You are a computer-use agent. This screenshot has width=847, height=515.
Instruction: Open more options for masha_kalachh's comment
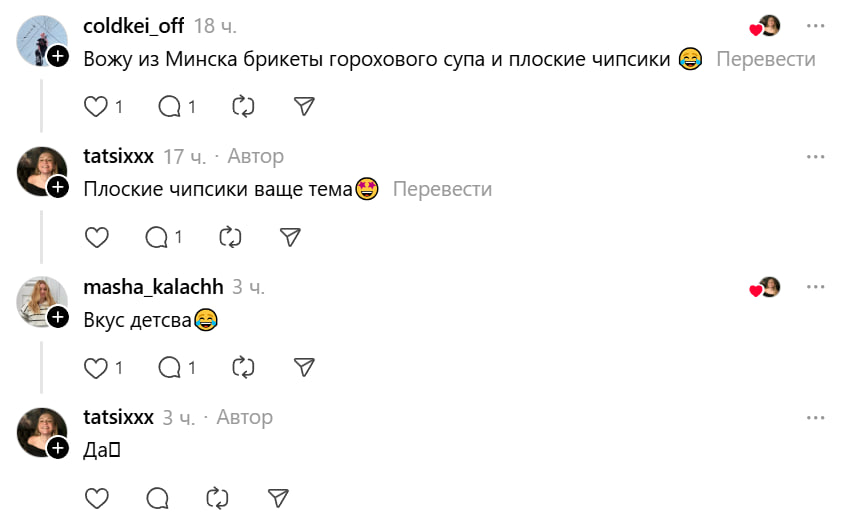tap(816, 288)
